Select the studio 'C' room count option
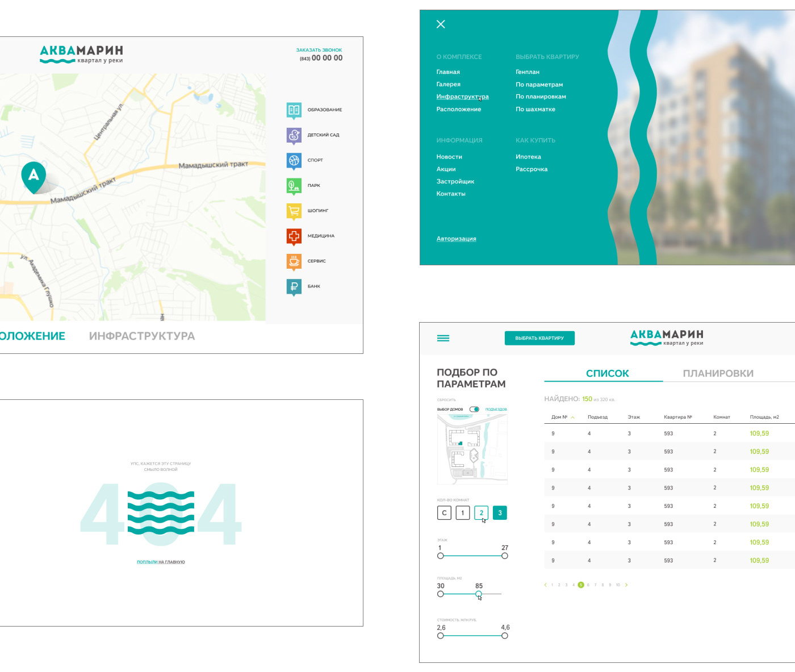 pyautogui.click(x=444, y=513)
